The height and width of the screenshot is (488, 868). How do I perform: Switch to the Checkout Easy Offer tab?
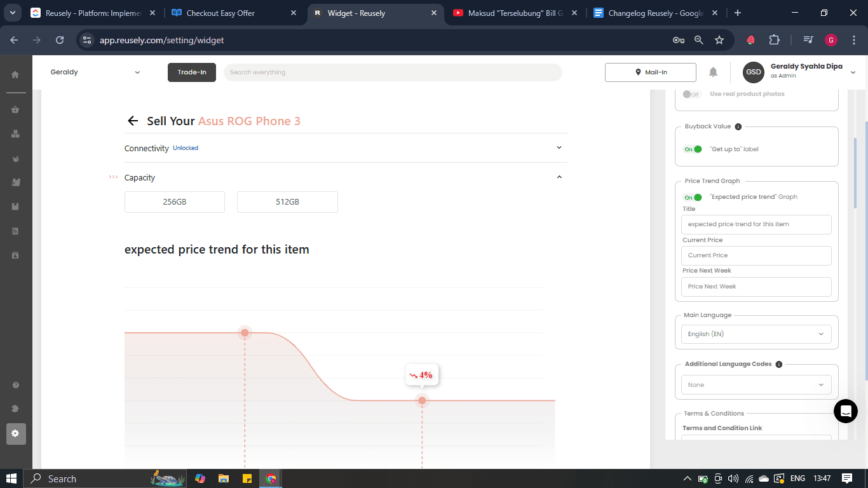[234, 13]
